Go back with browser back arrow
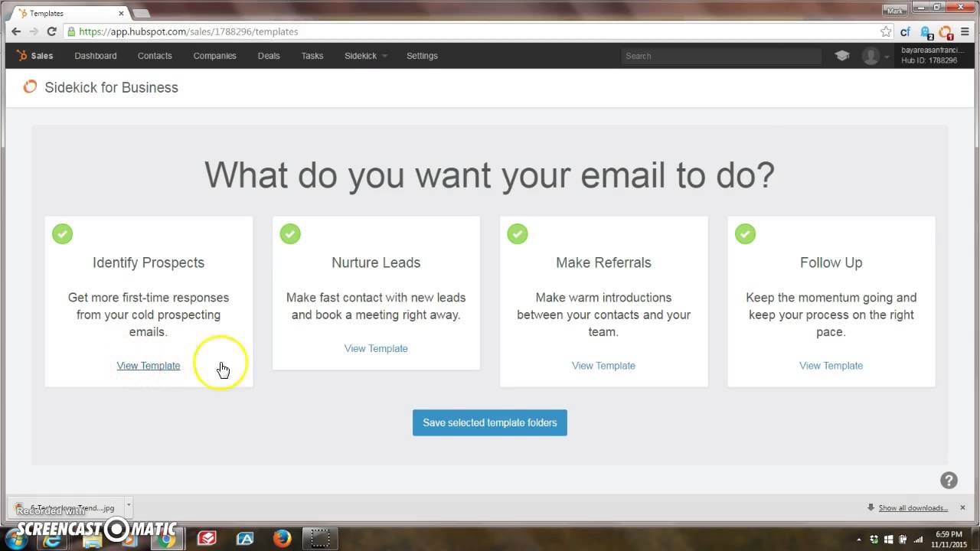The image size is (980, 551). [x=16, y=31]
